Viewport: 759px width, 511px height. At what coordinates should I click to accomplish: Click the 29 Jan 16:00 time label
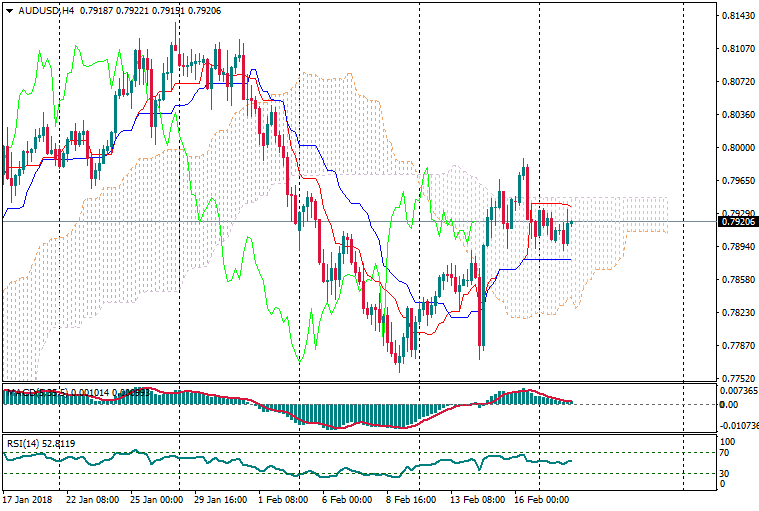point(219,498)
